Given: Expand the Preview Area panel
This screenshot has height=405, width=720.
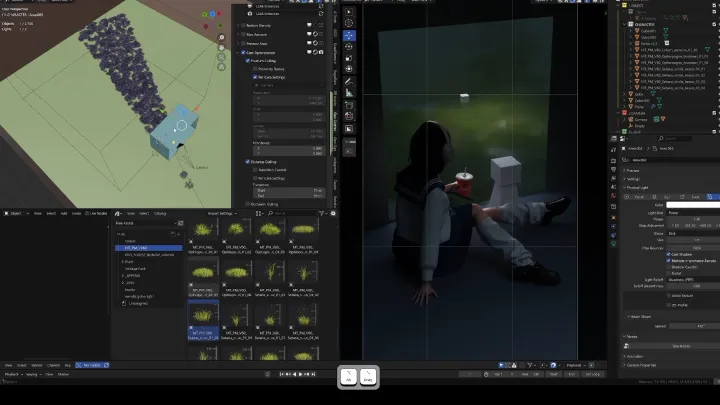Looking at the screenshot, I should pos(238,44).
